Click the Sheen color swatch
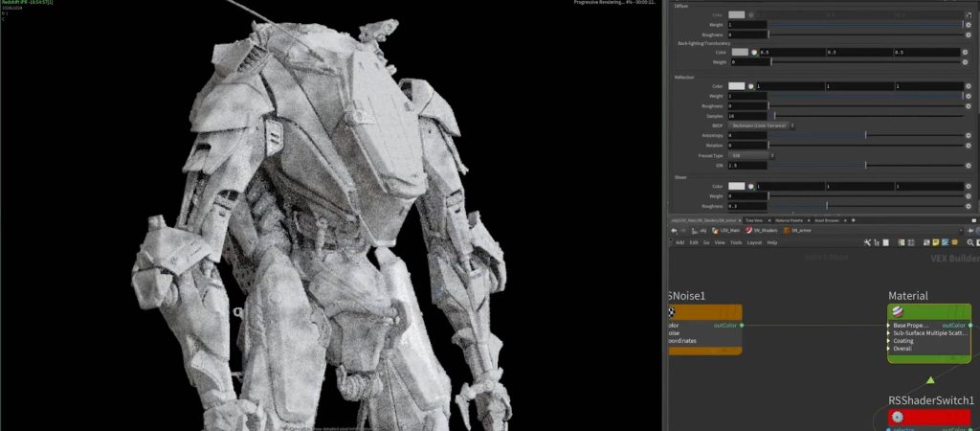Image resolution: width=980 pixels, height=431 pixels. point(737,186)
